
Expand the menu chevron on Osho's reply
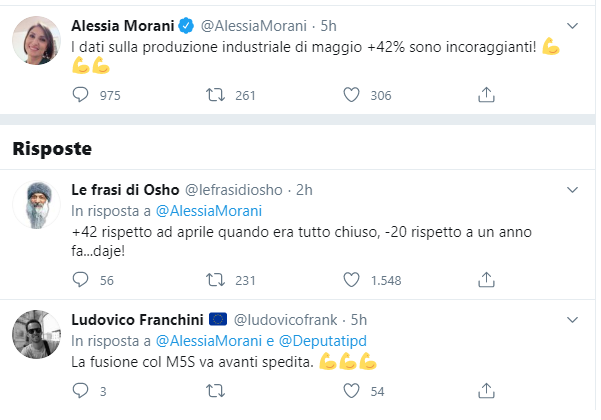572,190
